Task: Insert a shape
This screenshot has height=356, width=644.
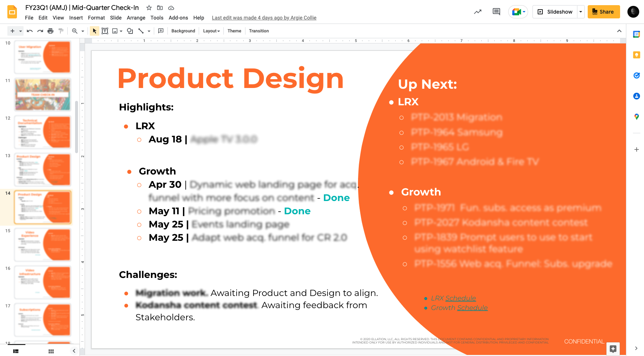Action: (130, 31)
